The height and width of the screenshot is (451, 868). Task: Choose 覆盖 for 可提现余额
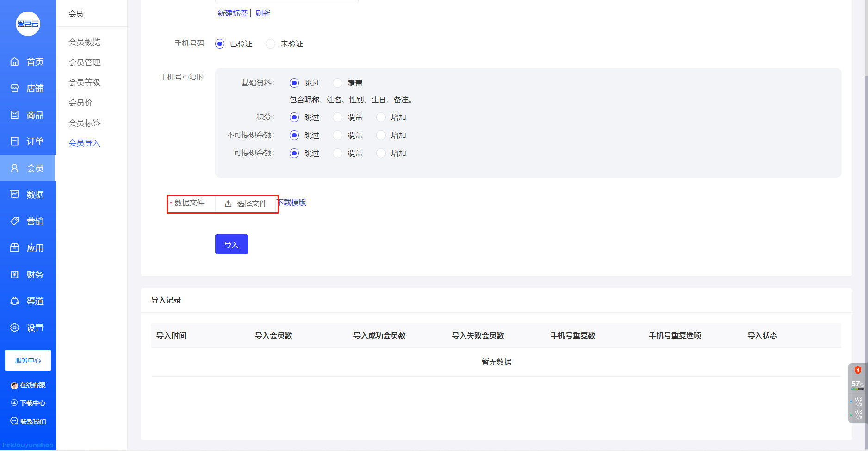tap(338, 153)
